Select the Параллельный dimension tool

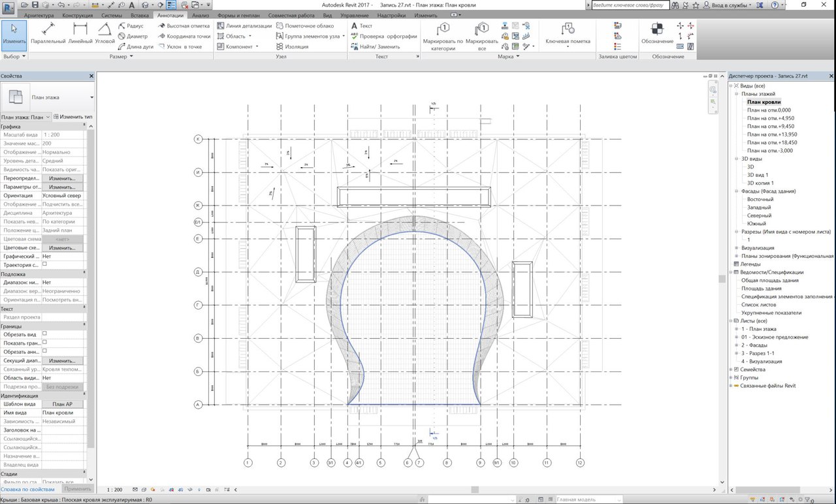[48, 33]
